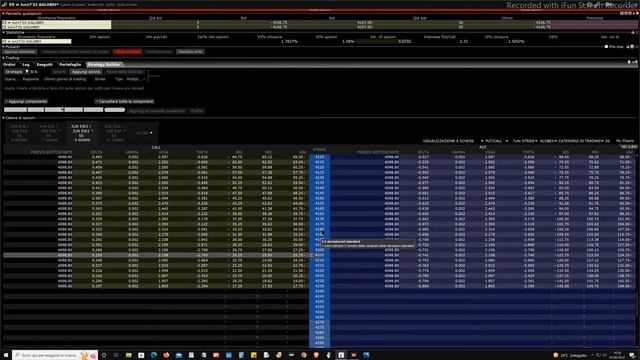This screenshot has width=640, height=360.
Task: Open the Windows Start menu
Action: (6, 355)
